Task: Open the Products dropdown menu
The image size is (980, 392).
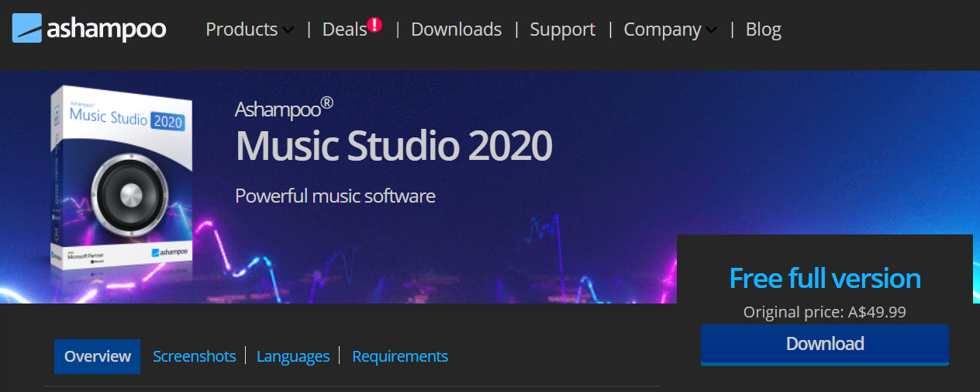Action: point(250,29)
